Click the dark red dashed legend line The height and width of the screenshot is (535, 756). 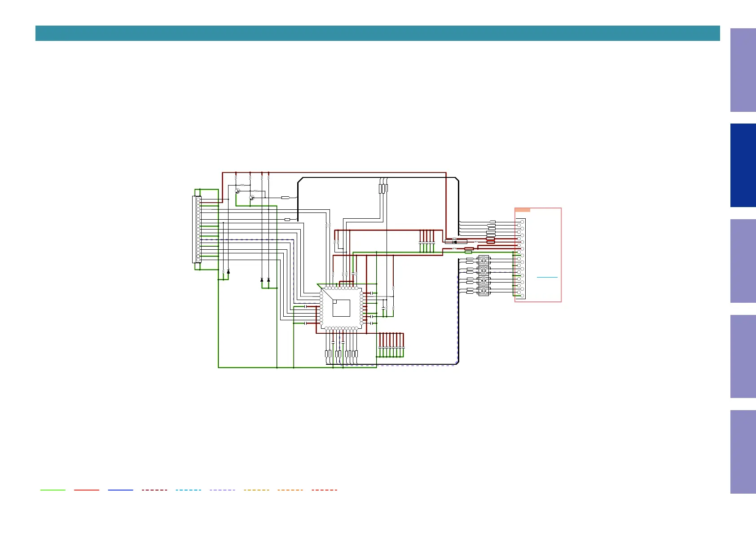(x=154, y=490)
